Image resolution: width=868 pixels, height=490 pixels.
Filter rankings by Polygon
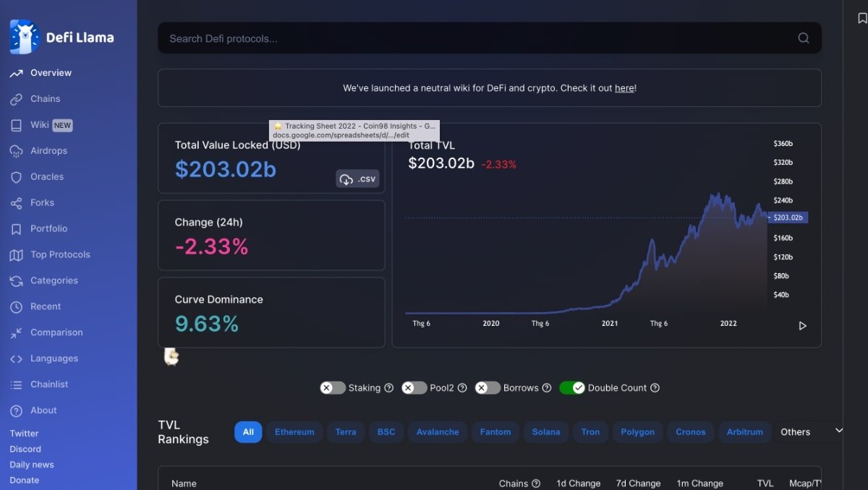point(637,432)
